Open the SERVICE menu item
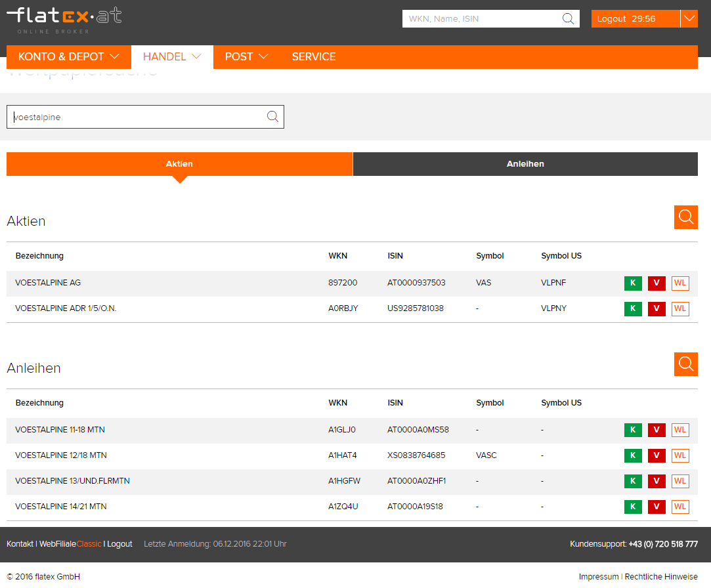This screenshot has height=588, width=711. click(314, 56)
